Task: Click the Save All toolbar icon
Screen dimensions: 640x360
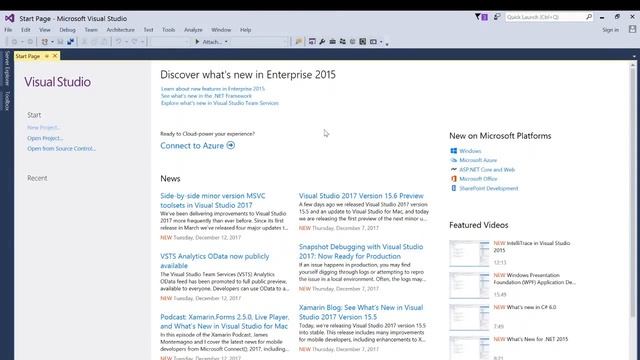Action: click(x=71, y=42)
